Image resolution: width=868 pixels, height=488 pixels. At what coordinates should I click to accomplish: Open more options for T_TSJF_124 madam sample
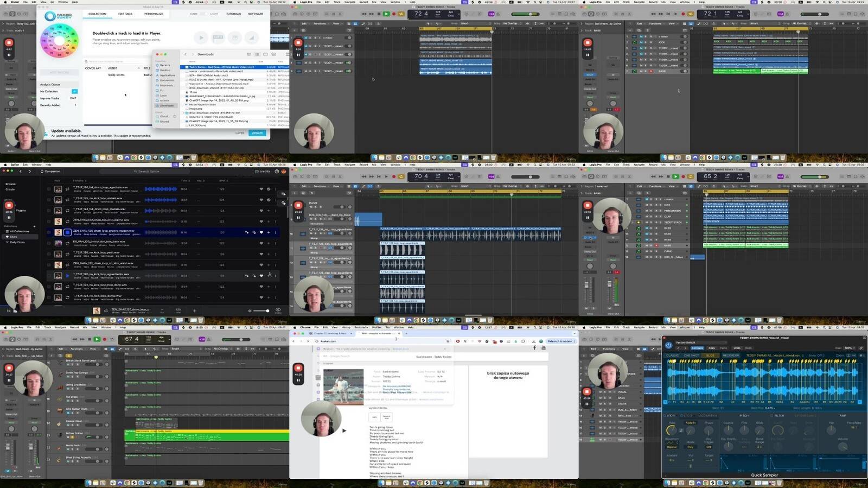click(x=275, y=211)
